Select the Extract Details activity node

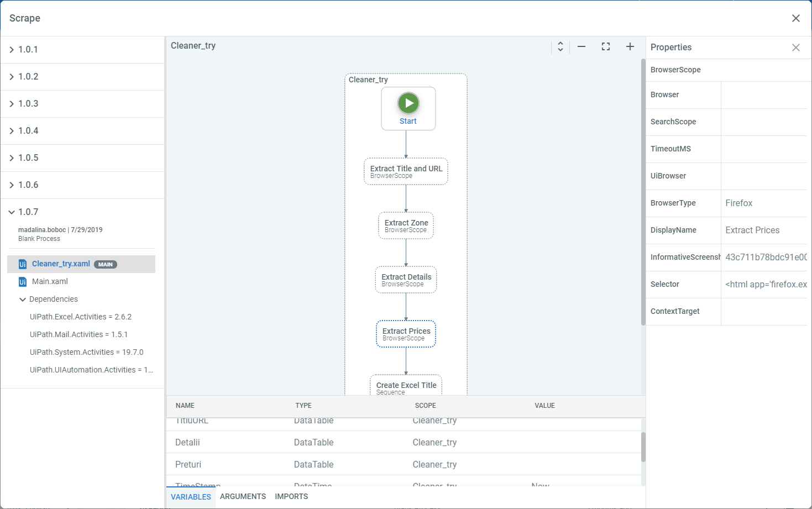click(406, 280)
